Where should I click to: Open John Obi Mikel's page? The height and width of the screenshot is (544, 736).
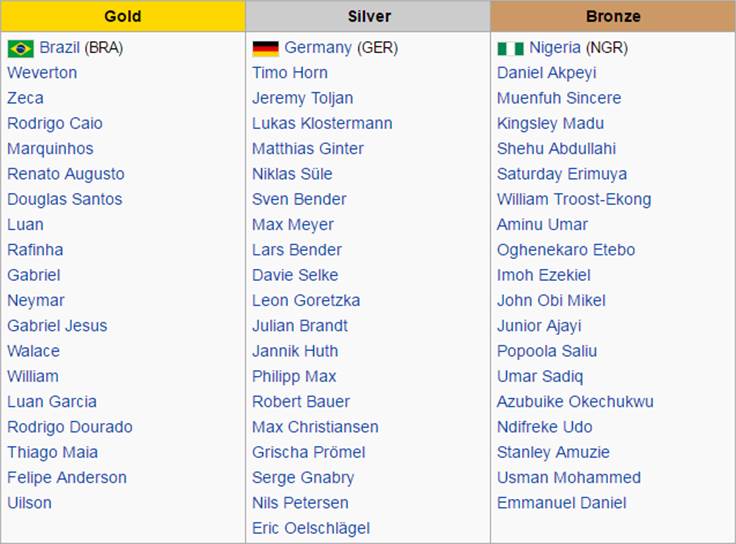552,300
